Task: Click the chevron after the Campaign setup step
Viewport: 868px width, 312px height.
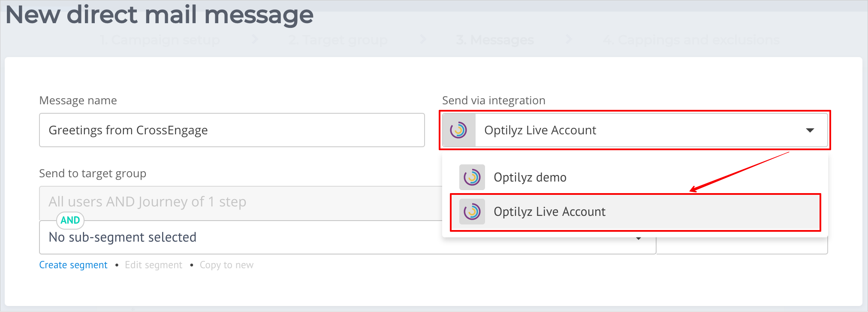Action: pyautogui.click(x=255, y=40)
